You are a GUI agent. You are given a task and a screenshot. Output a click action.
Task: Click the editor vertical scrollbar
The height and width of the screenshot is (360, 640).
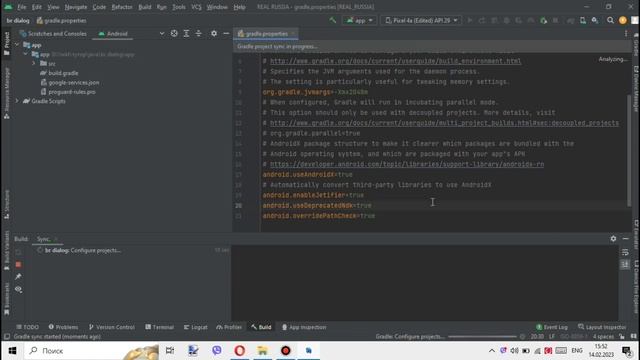pos(629,150)
